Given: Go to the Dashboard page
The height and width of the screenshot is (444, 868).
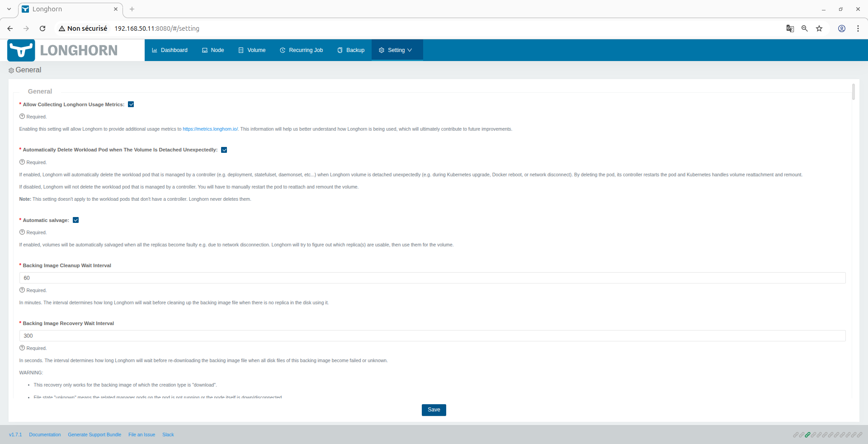Looking at the screenshot, I should 170,50.
